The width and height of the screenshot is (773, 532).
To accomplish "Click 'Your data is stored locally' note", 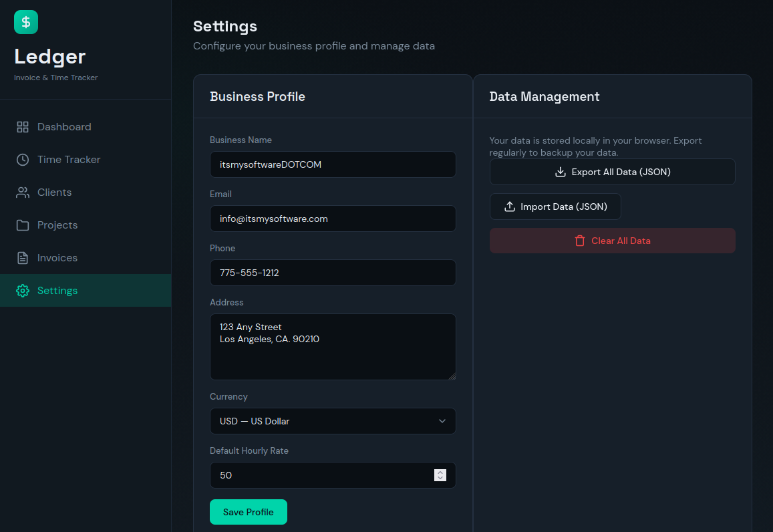I will [x=595, y=146].
